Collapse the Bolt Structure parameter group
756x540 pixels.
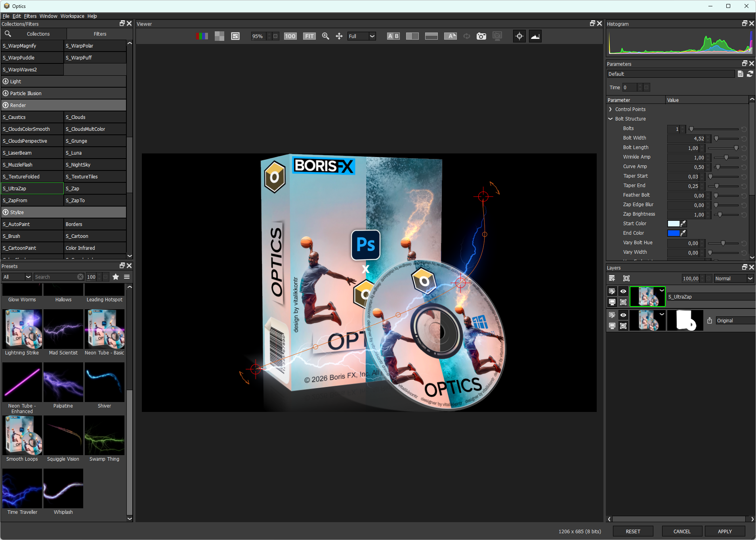pos(611,119)
